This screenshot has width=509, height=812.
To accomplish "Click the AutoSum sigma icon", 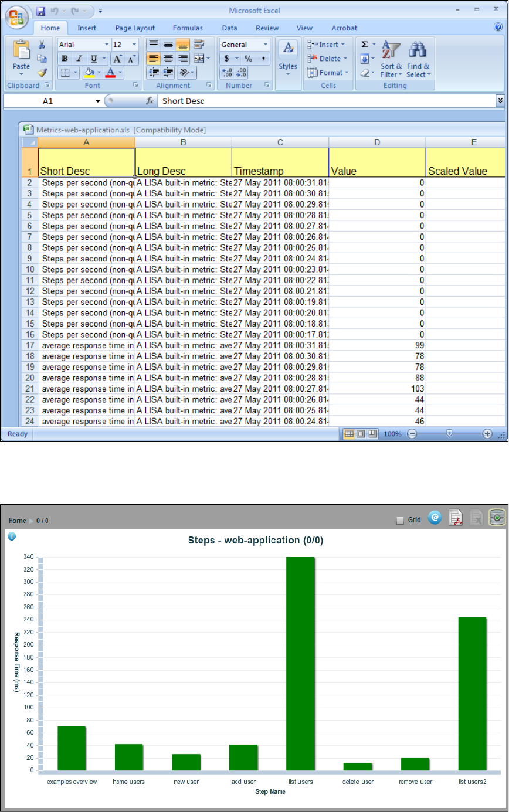I will coord(364,45).
